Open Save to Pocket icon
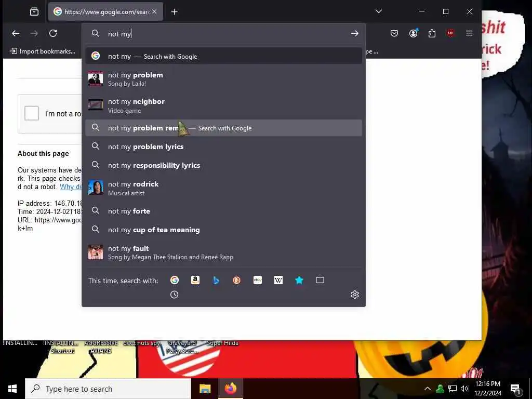Image resolution: width=532 pixels, height=399 pixels. click(394, 33)
